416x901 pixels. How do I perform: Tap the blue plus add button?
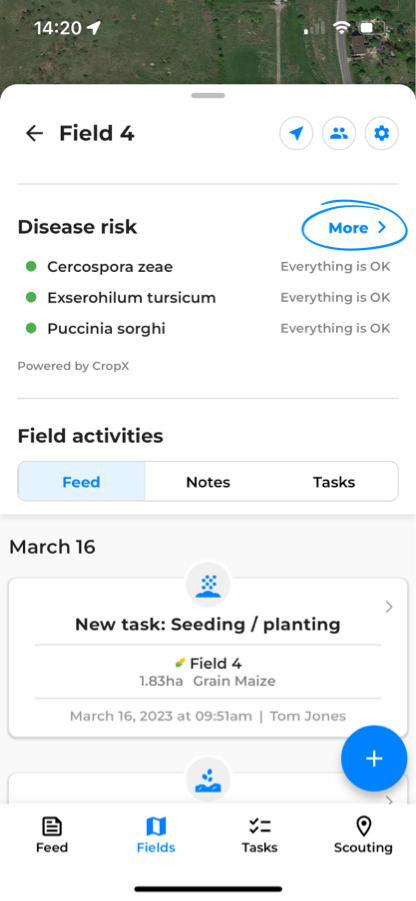pyautogui.click(x=374, y=758)
